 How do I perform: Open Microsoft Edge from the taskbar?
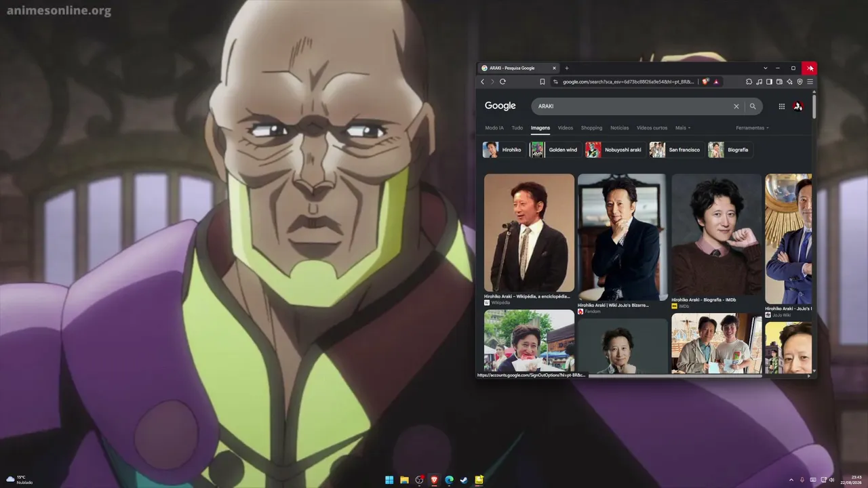point(449,480)
